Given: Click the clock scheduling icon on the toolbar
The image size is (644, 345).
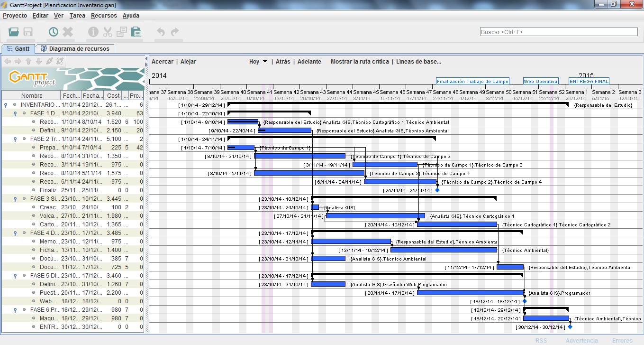Looking at the screenshot, I should tap(54, 32).
